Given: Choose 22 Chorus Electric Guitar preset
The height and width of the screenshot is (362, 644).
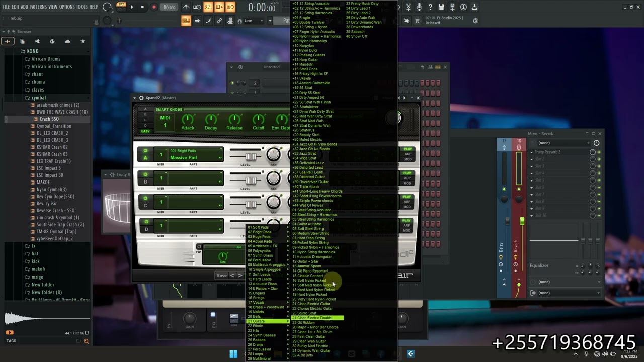Looking at the screenshot, I should click(312, 309).
